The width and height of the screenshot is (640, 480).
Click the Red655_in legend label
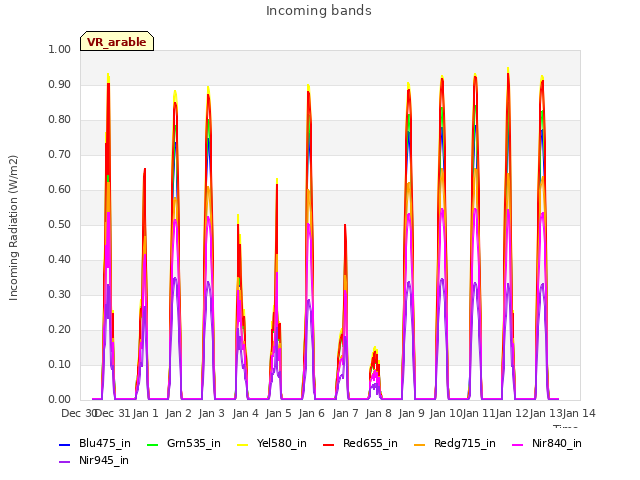[370, 443]
